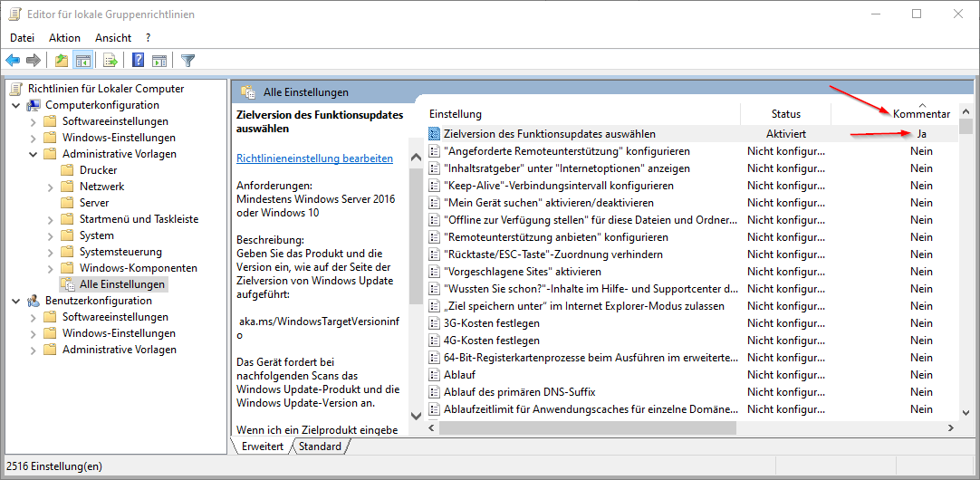Click the Server folder icon
980x480 pixels.
tap(68, 203)
